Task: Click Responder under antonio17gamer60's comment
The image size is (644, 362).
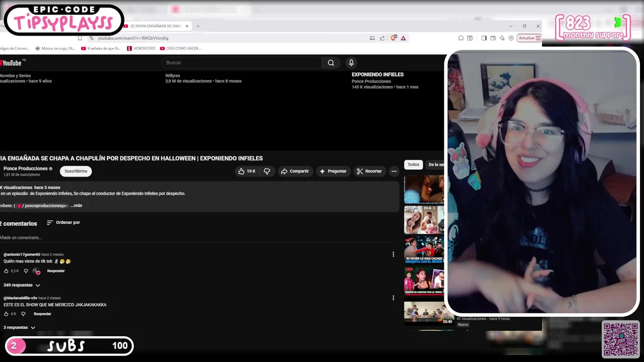Action: [x=56, y=271]
